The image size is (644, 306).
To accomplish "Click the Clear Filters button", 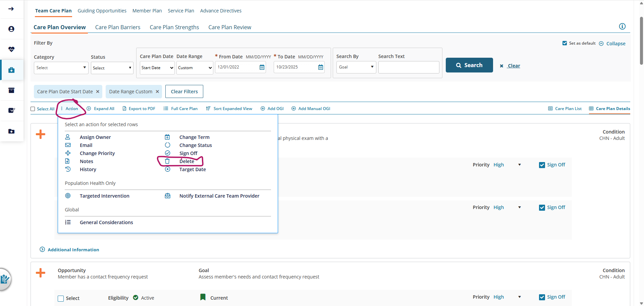I will click(184, 92).
